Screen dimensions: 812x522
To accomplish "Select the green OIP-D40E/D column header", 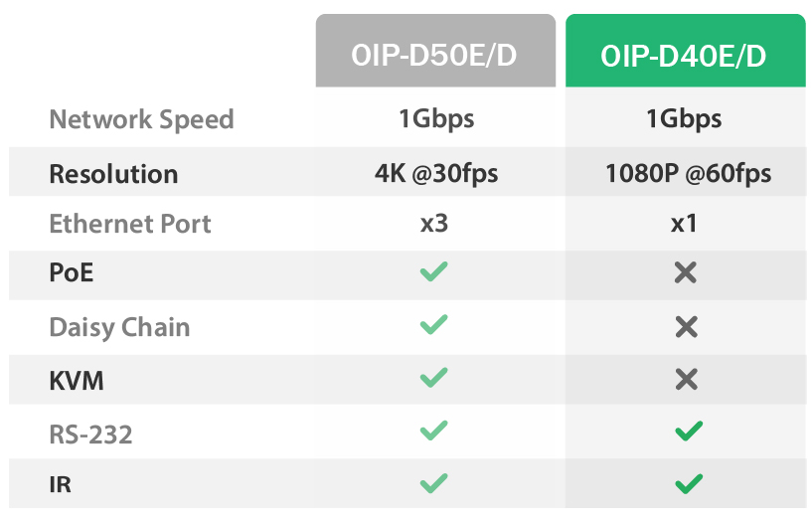I will 684,57.
